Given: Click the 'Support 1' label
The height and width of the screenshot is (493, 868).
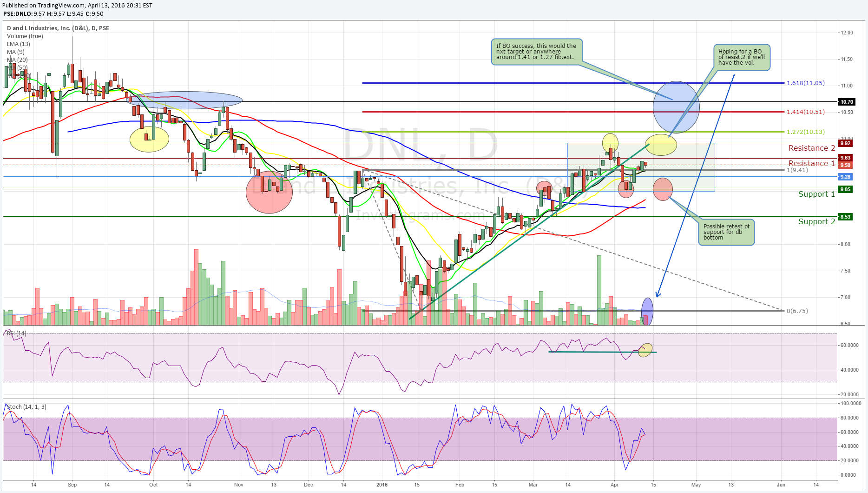Looking at the screenshot, I should coord(816,194).
